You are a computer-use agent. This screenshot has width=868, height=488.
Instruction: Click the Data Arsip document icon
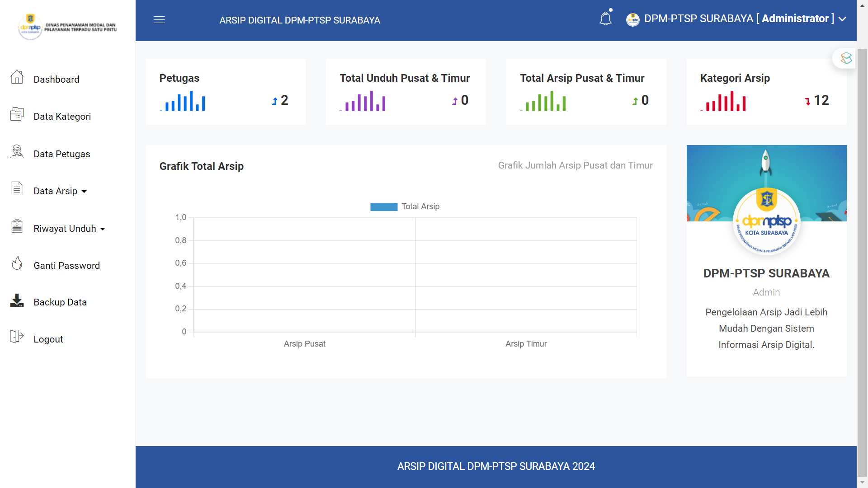click(17, 189)
